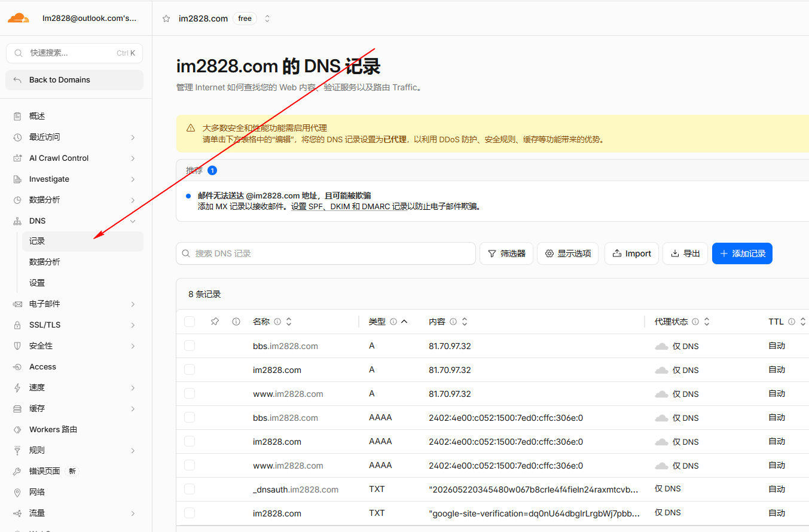Viewport: 809px width, 532px height.
Task: Click the 网络 location pin icon
Action: click(x=17, y=492)
